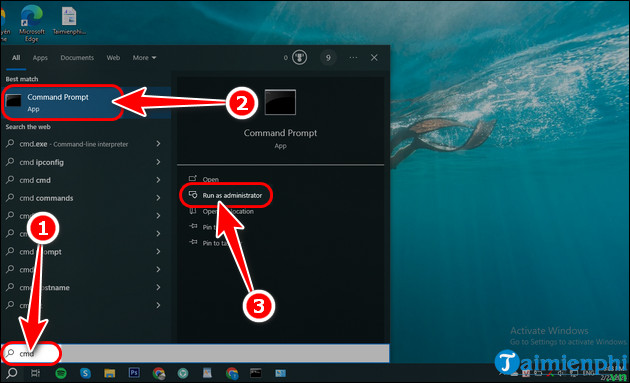This screenshot has width=630, height=383.
Task: Click the search box containing cmd
Action: (x=195, y=353)
